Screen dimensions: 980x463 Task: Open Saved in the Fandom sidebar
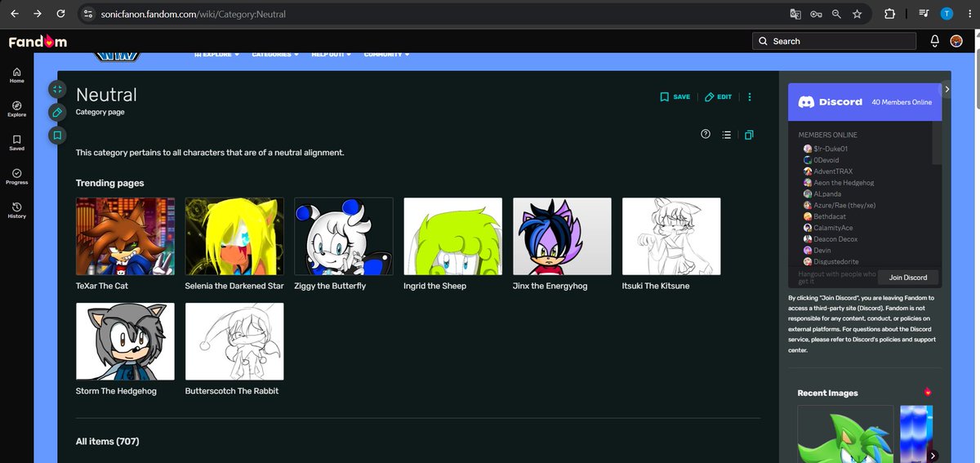tap(16, 143)
